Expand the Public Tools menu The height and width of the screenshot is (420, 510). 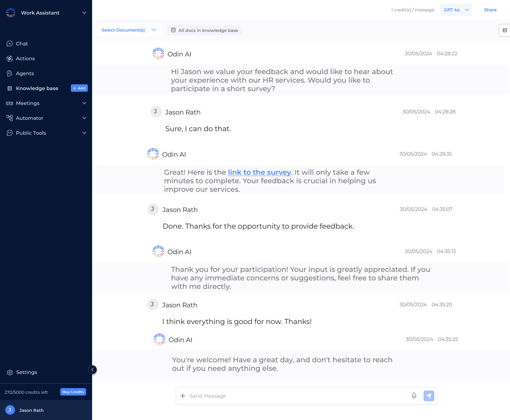coord(31,133)
